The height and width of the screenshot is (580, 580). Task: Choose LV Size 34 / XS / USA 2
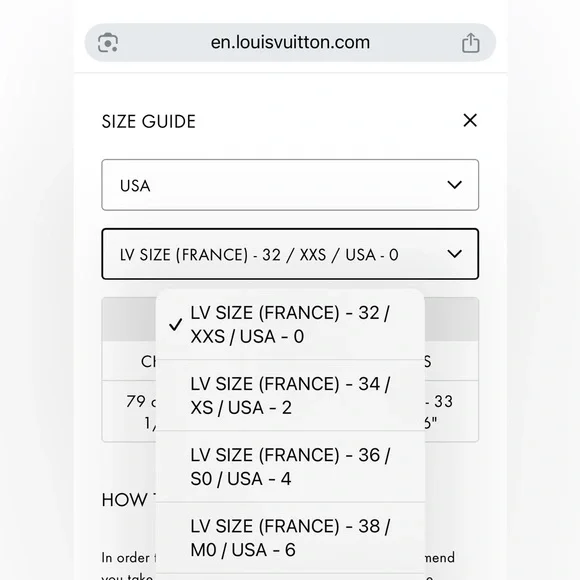point(290,395)
